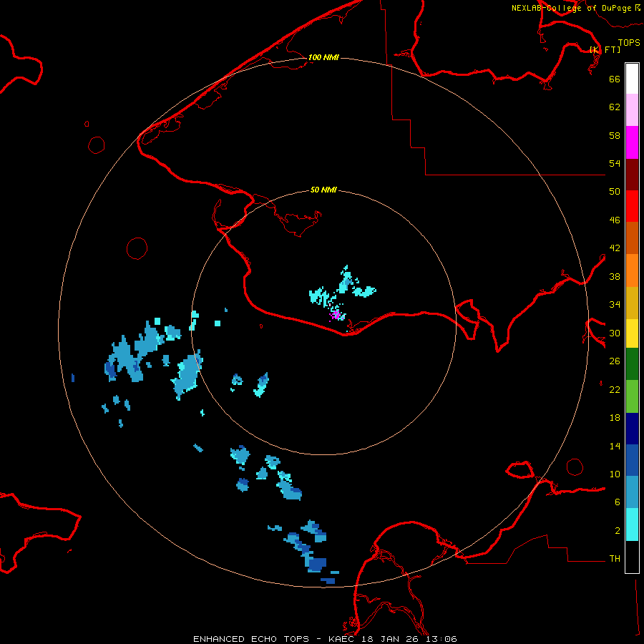Click the '18 JAN 26' date stamp
Screen dimensions: 644x644
coord(390,639)
